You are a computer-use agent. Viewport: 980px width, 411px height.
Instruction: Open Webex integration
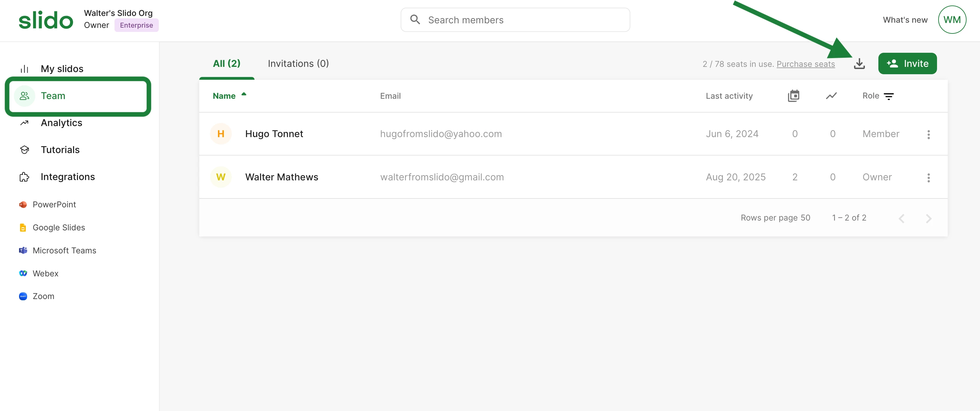pyautogui.click(x=45, y=273)
